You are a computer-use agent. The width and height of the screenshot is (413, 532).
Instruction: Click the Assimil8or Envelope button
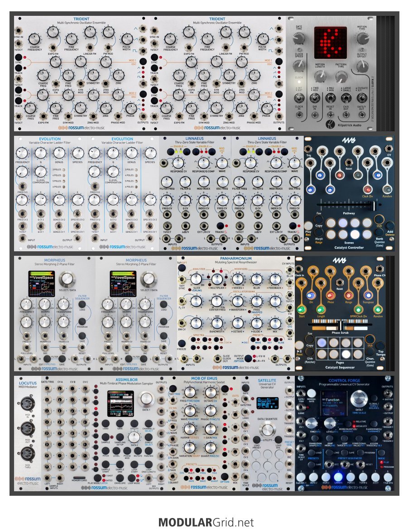[x=120, y=477]
